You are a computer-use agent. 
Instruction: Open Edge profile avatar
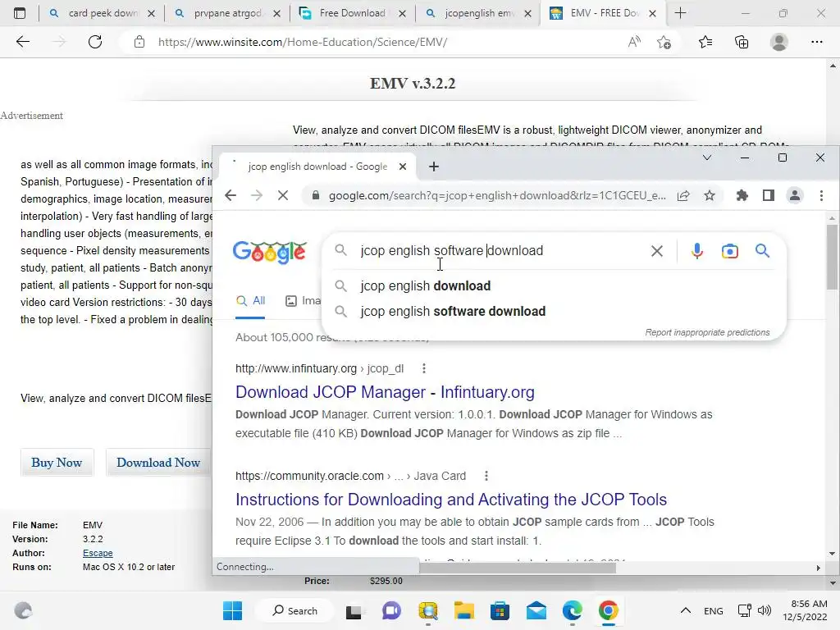(x=779, y=42)
